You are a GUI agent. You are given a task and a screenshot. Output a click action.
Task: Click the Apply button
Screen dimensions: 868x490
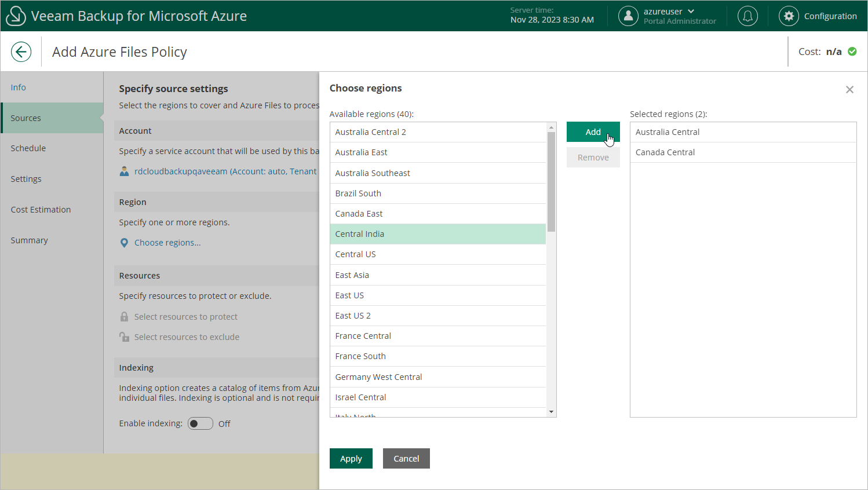(x=351, y=459)
